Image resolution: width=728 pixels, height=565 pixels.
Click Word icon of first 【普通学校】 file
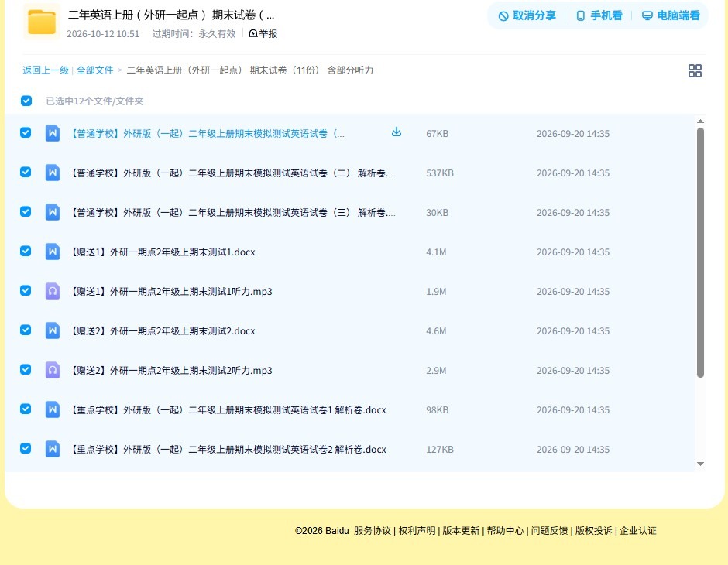pos(53,133)
